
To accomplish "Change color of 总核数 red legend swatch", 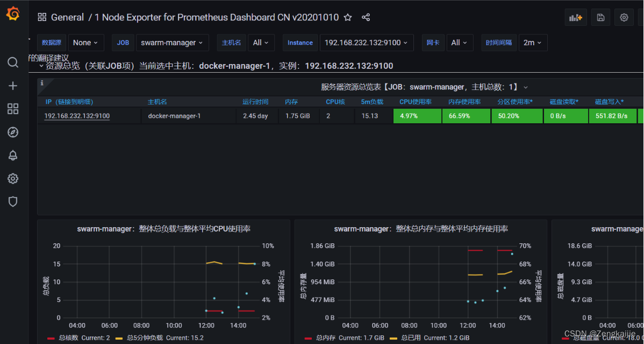I will pyautogui.click(x=51, y=338).
